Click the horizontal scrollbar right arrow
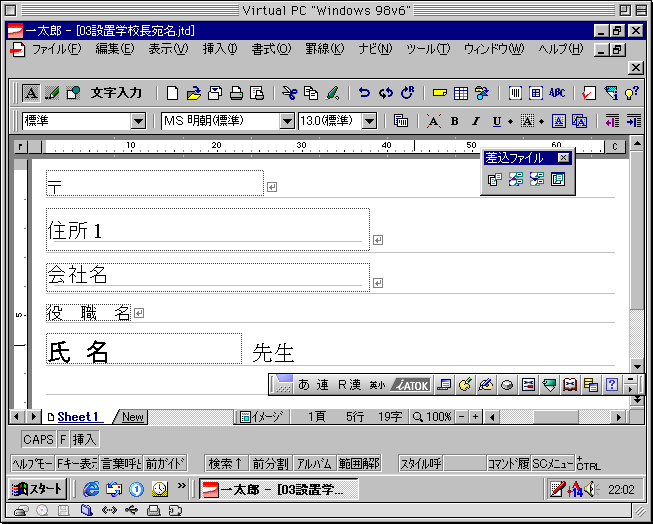This screenshot has height=524, width=653. pos(619,417)
